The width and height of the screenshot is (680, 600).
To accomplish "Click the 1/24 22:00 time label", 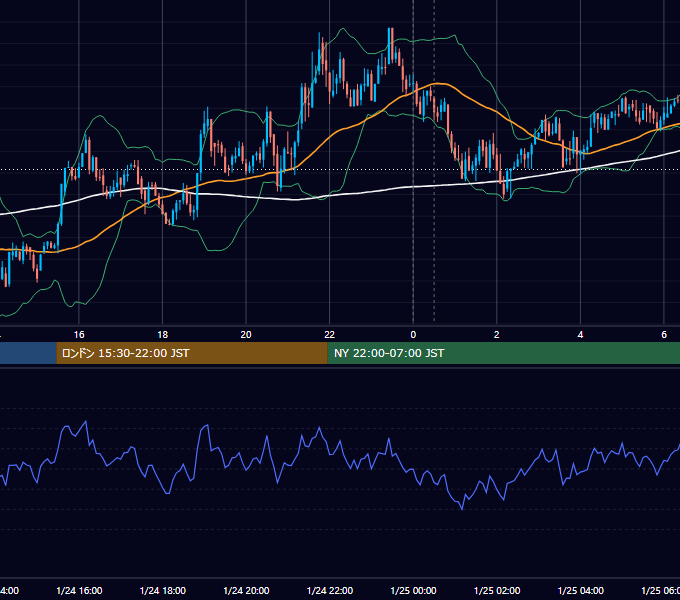I will point(330,590).
